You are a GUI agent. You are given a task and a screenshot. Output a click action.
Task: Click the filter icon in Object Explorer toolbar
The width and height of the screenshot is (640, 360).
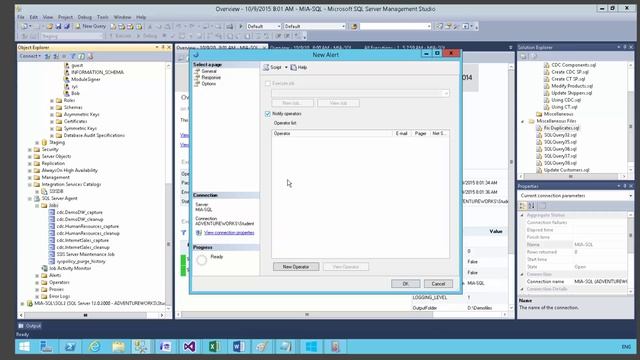(73, 56)
